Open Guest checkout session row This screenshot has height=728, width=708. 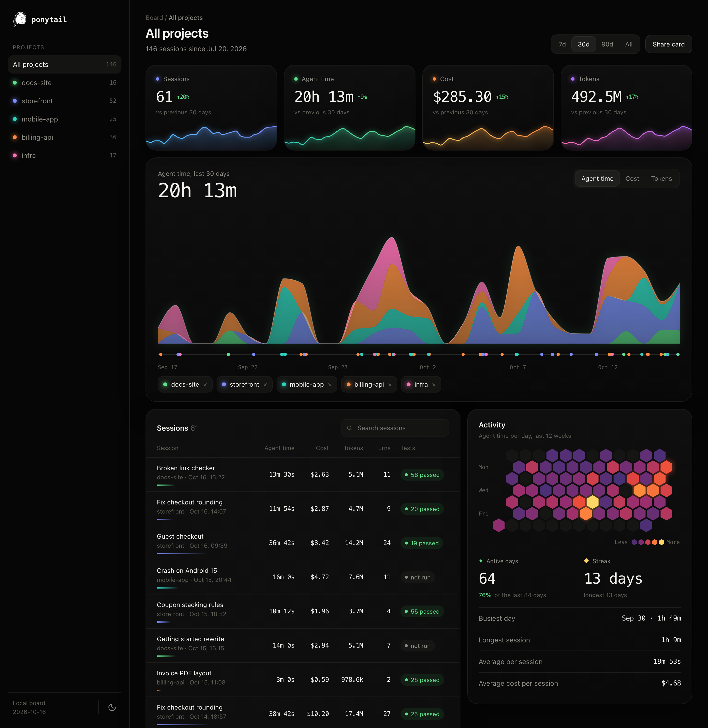(x=303, y=543)
